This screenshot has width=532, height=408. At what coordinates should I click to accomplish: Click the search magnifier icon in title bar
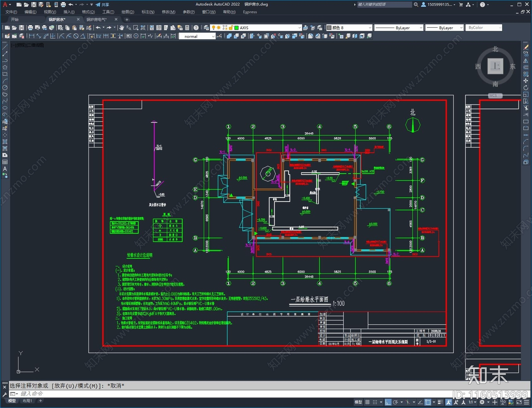click(416, 5)
